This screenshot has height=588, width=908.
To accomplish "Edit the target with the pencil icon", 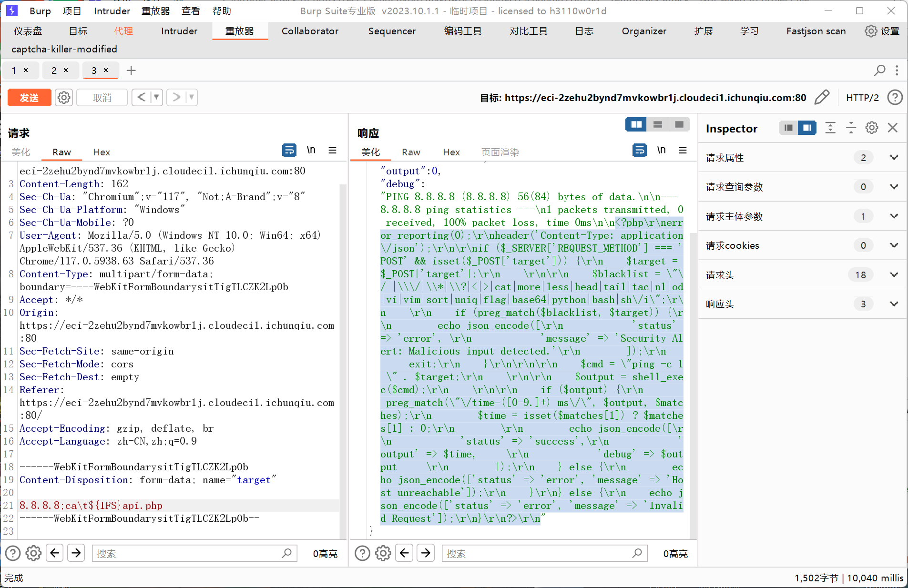I will [822, 97].
